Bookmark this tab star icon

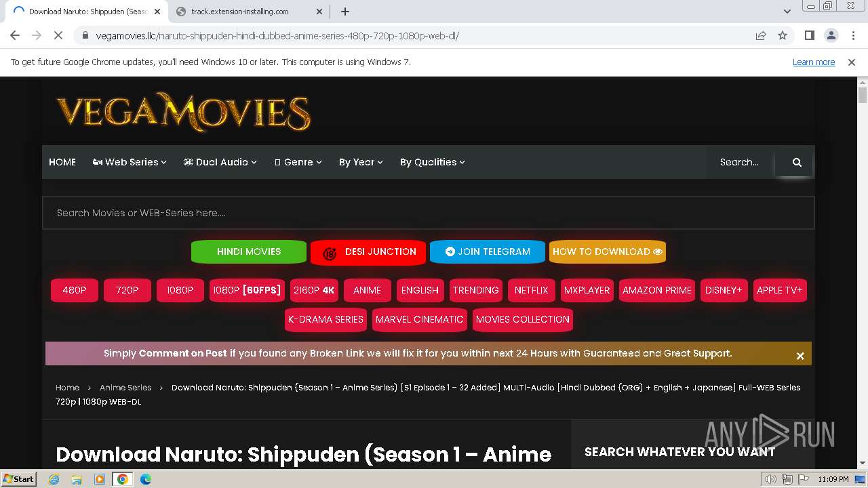[x=783, y=35]
